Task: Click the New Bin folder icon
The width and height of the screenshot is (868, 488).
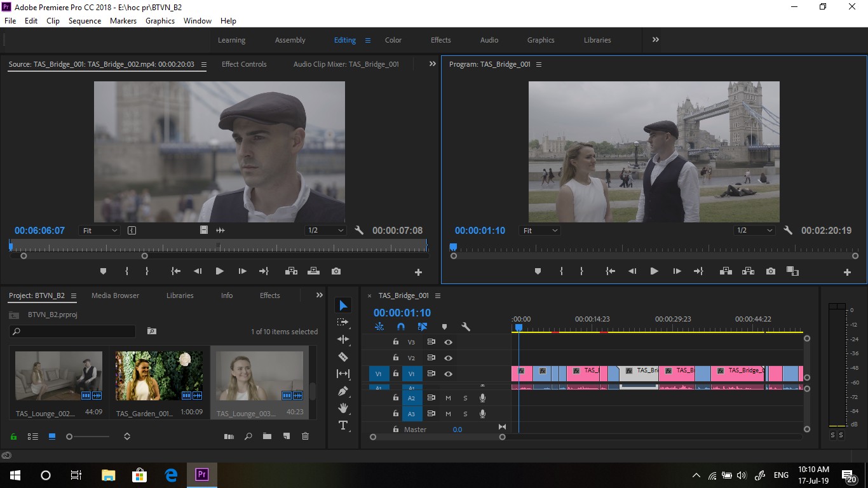Action: [267, 437]
